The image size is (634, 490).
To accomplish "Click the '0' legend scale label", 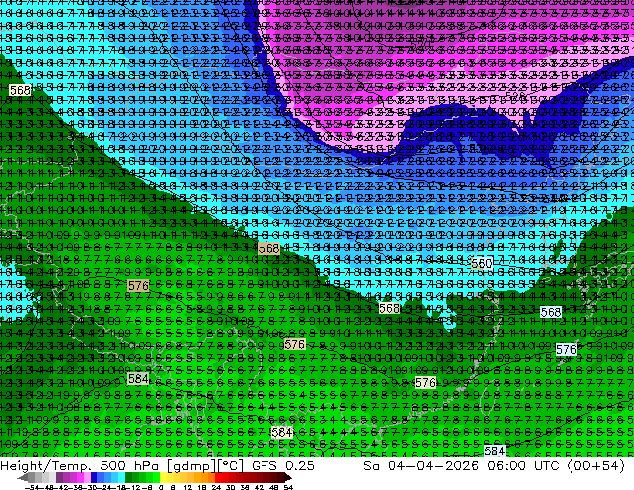I will [161, 488].
